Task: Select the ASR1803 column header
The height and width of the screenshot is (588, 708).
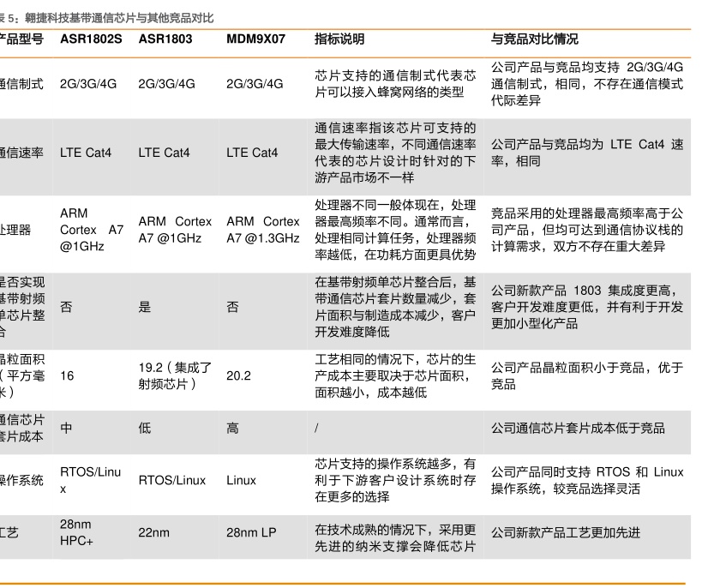Action: pyautogui.click(x=165, y=39)
